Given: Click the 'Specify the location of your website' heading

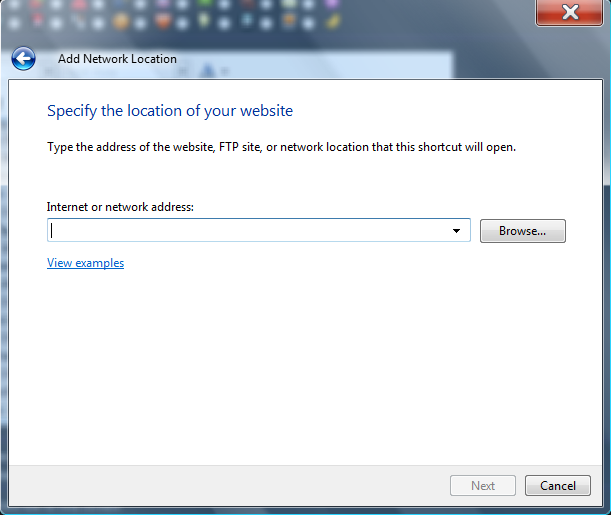Looking at the screenshot, I should point(170,111).
